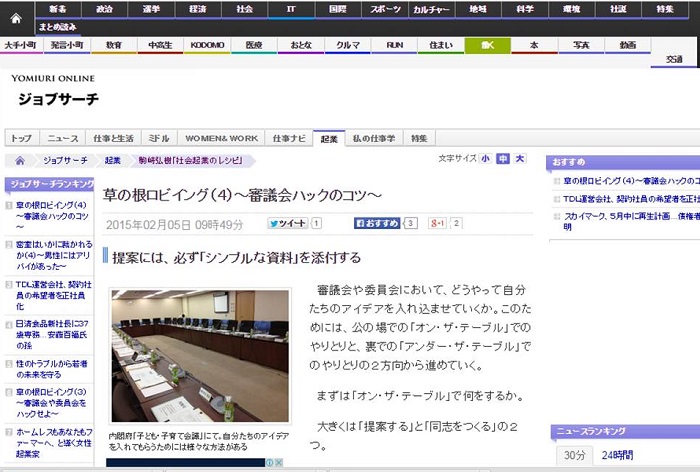Switch to the WOMEN& WORK tab

[x=221, y=138]
